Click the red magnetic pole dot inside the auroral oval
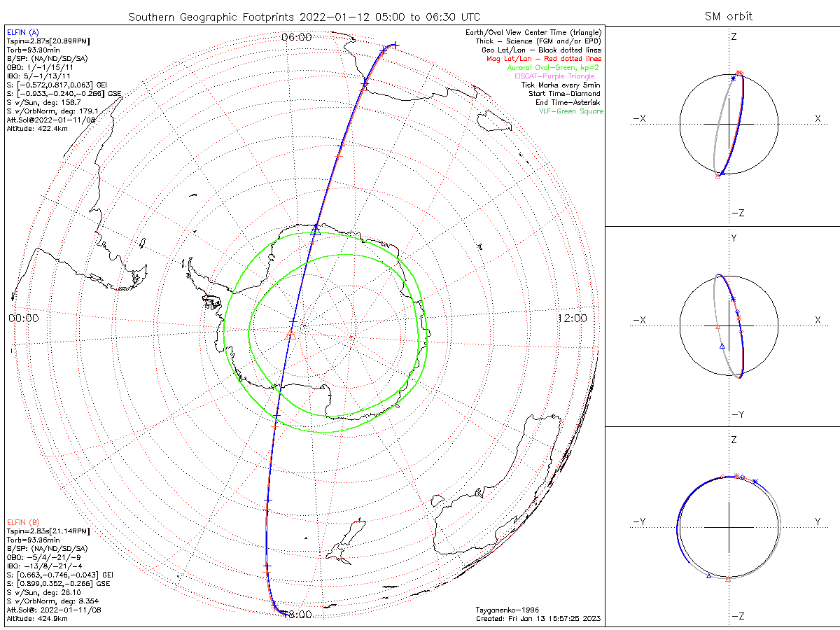This screenshot has height=630, width=840. coord(351,337)
